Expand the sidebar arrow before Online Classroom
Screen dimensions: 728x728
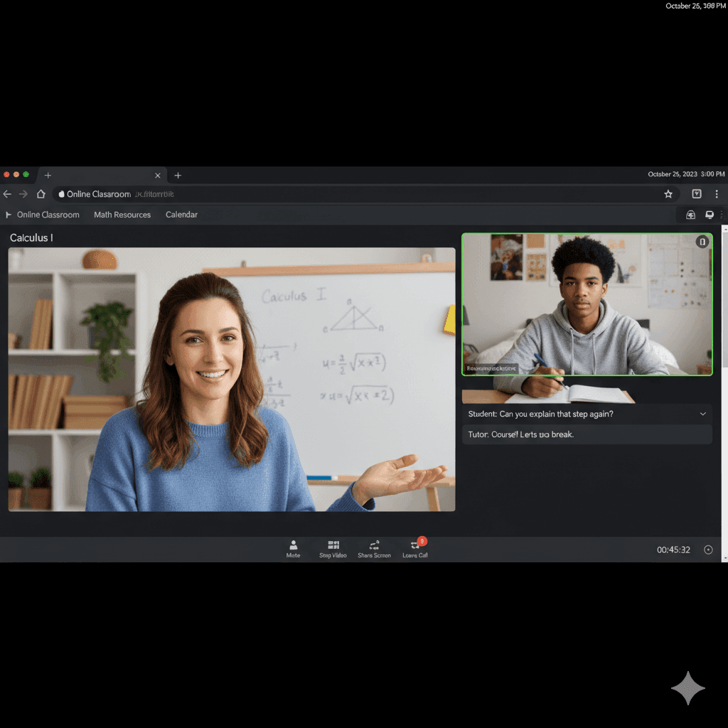coord(9,215)
